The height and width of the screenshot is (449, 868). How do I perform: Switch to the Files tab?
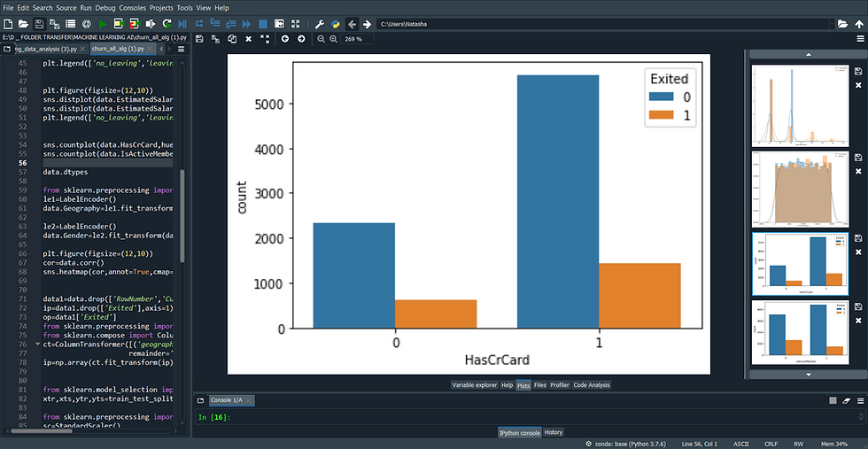[539, 384]
